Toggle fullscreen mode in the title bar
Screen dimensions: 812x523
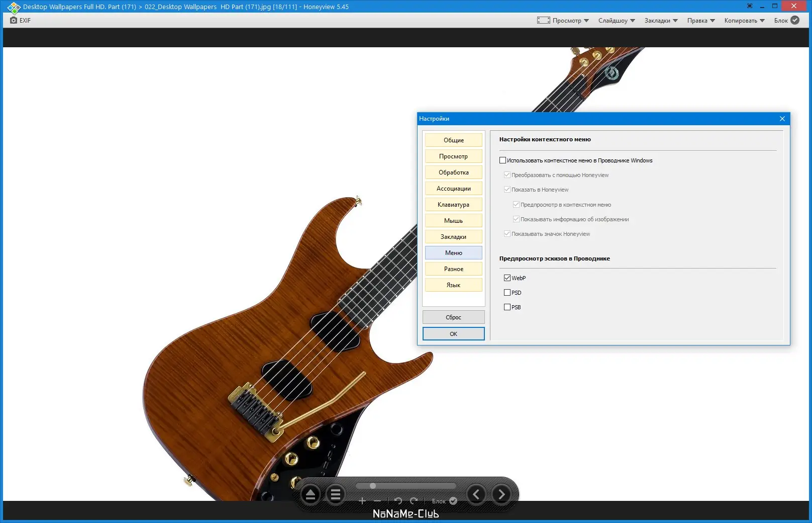(x=750, y=6)
